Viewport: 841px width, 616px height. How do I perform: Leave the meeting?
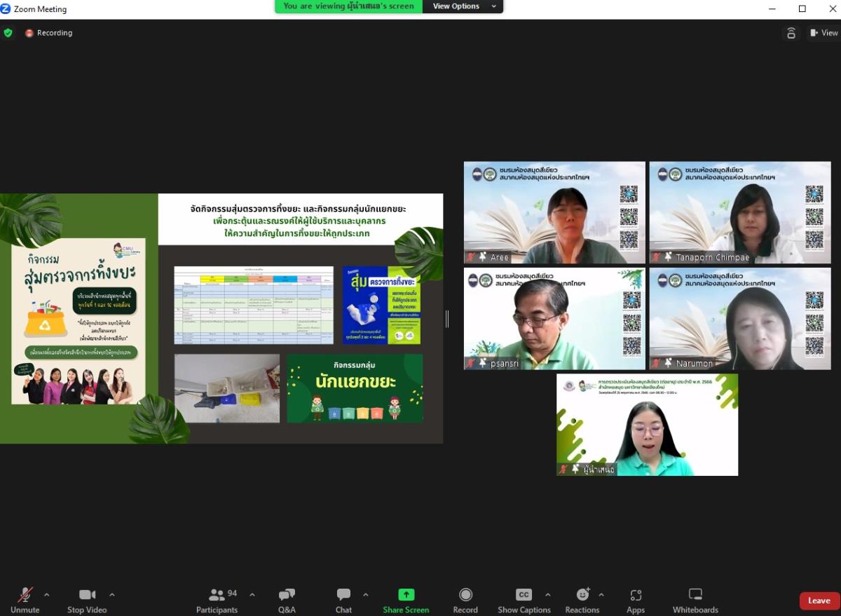point(819,601)
